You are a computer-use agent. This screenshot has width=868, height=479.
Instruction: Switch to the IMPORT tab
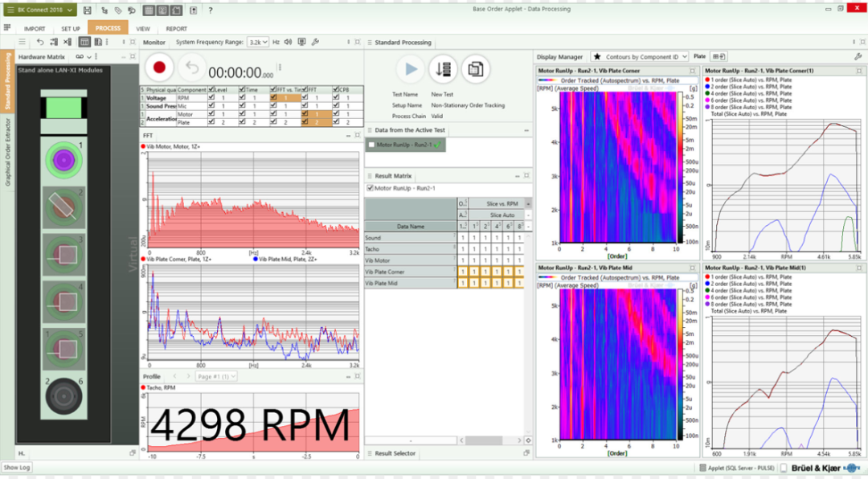click(35, 28)
